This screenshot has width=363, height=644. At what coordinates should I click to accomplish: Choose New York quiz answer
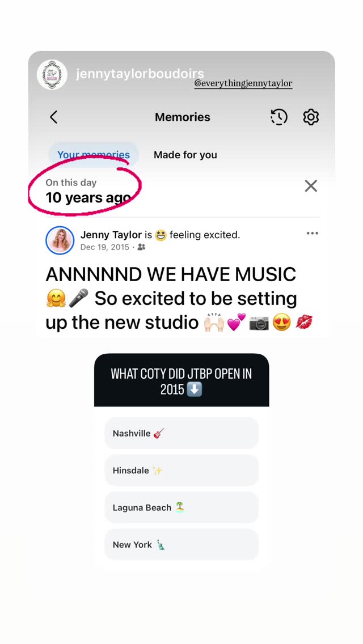point(181,545)
